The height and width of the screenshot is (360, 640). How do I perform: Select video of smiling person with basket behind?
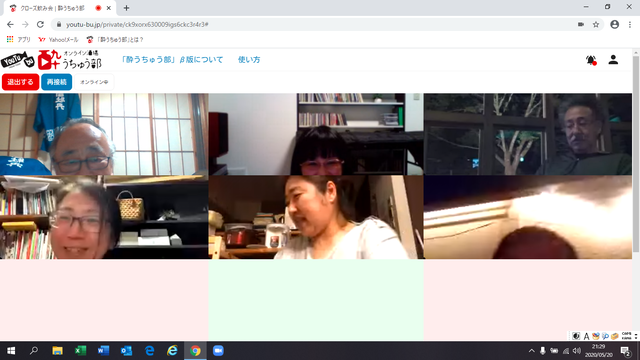click(x=104, y=217)
